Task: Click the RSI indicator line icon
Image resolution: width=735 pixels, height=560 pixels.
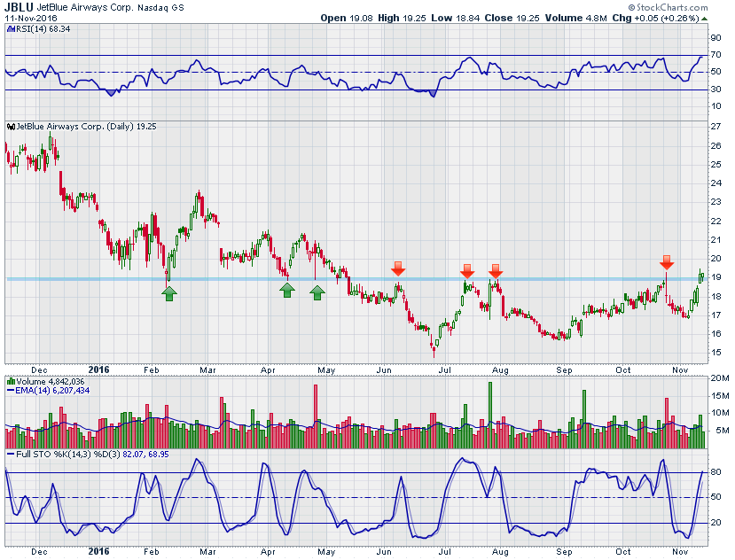Action: point(11,29)
